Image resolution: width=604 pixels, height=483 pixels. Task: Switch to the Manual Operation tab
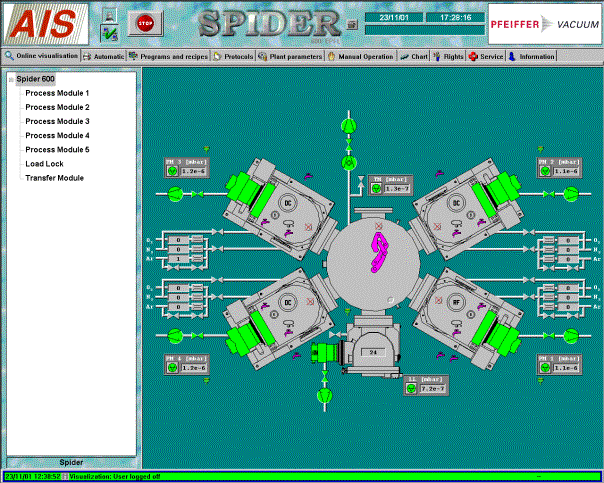point(363,57)
